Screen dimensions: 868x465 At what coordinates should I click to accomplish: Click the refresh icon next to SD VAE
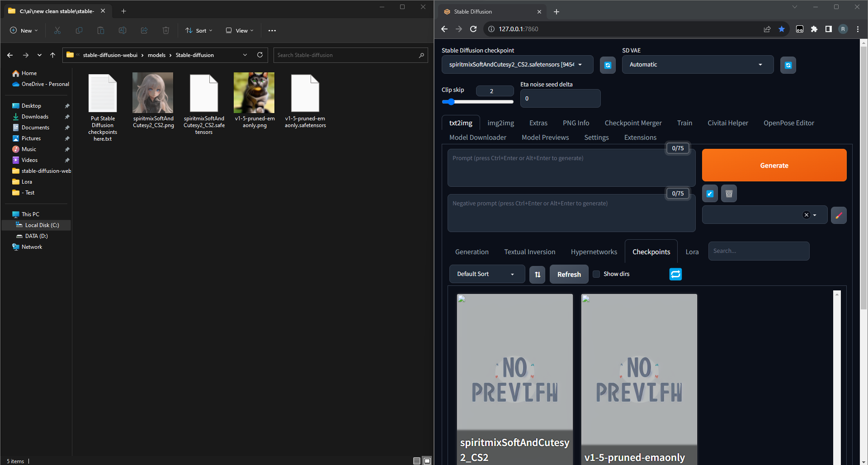click(x=788, y=65)
